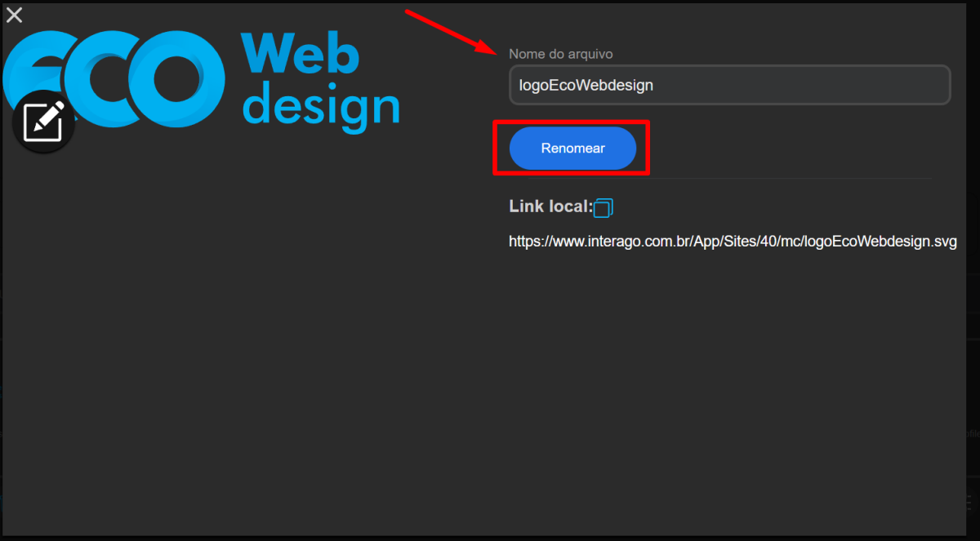Click the ".svg" extension in the URL
Viewport: 980px width, 541px height.
tap(943, 242)
